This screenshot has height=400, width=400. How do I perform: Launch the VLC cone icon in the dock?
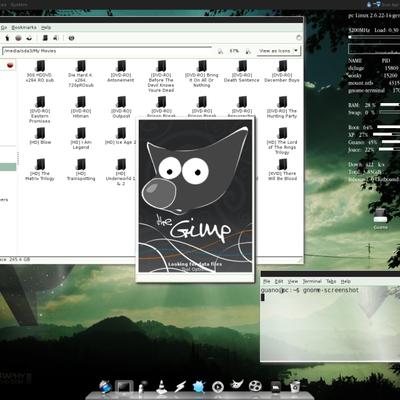(x=162, y=387)
